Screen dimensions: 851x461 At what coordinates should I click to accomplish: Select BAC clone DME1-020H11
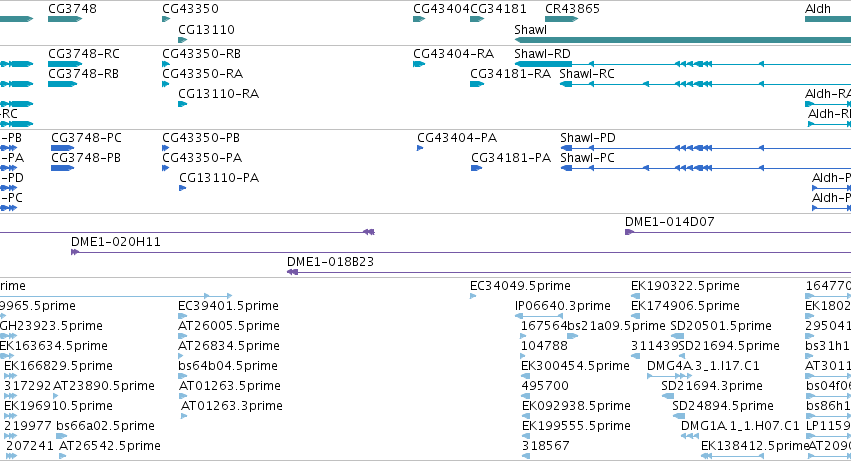(x=116, y=242)
